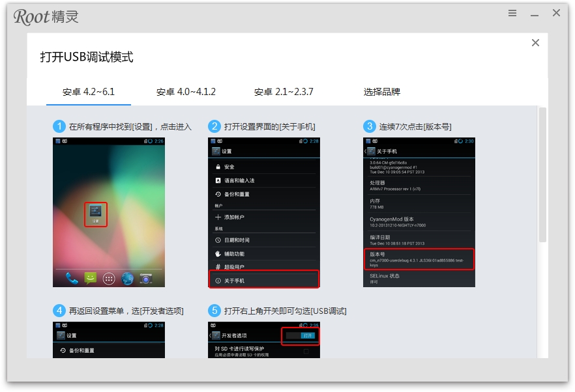Open the hamburger menu at top right
This screenshot has width=575, height=392.
[512, 12]
